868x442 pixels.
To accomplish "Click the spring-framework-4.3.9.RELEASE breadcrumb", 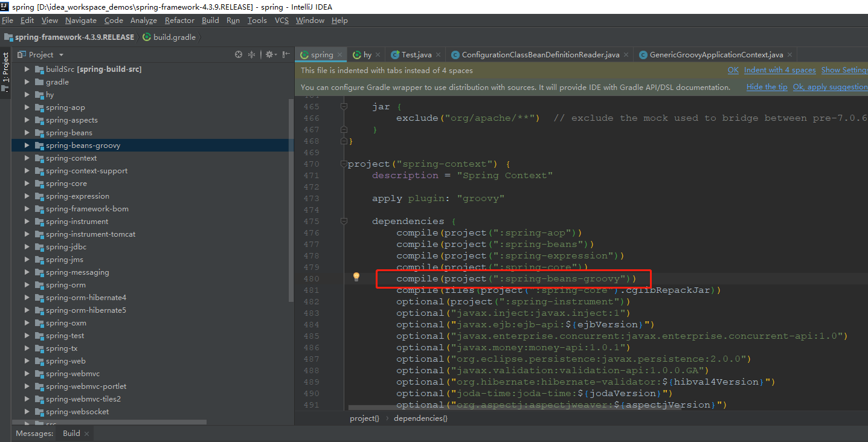I will (x=69, y=37).
